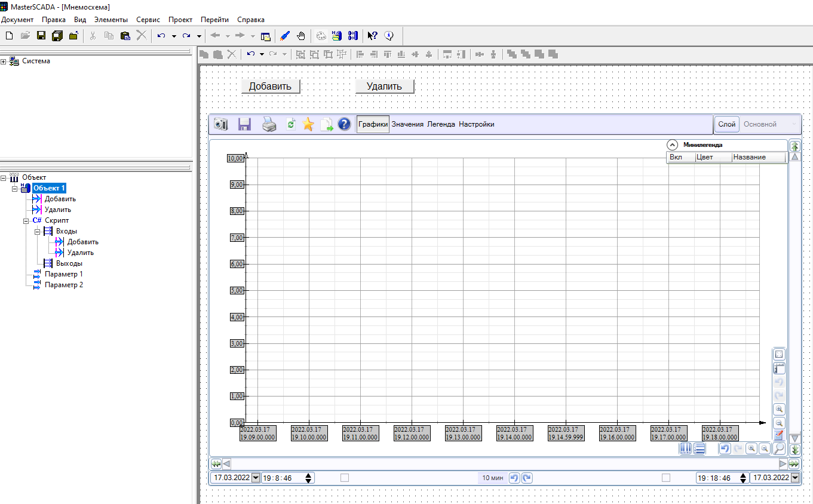Screen dimensions: 813x504
Task: Click the start time 19:8:46 spinner arrows
Action: tap(308, 478)
